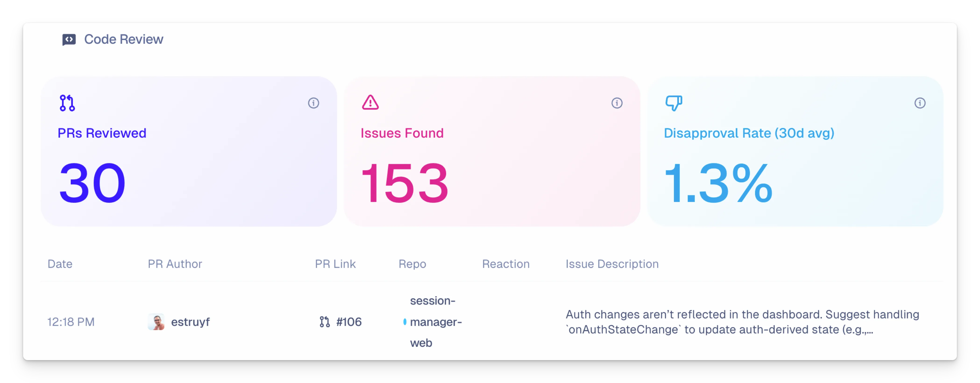Click the Issue Description column header
The width and height of the screenshot is (980, 383).
tap(612, 264)
